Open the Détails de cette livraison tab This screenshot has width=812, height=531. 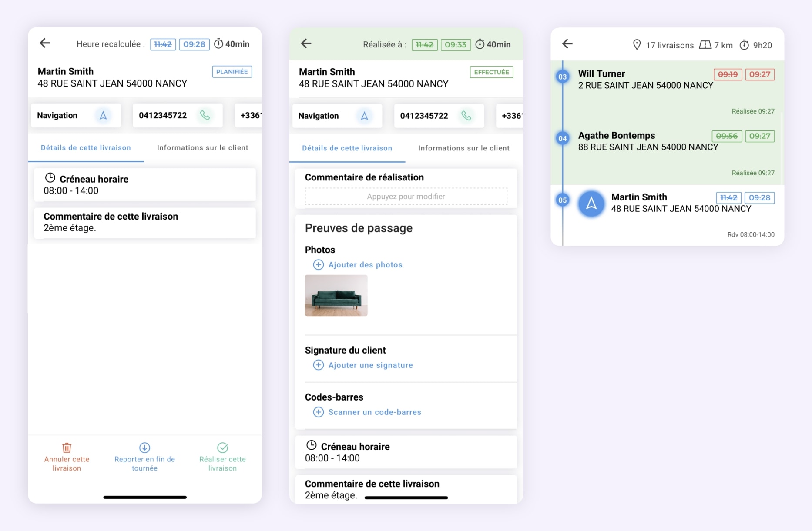coord(86,148)
